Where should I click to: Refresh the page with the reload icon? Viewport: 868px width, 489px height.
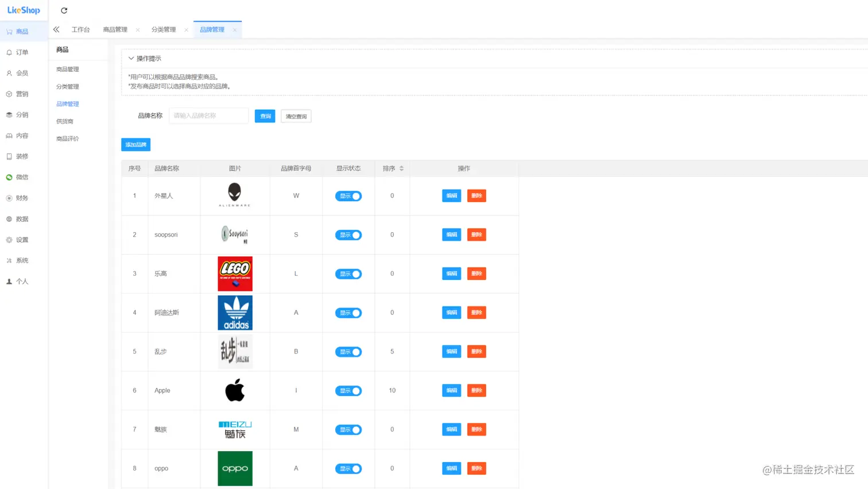click(64, 10)
